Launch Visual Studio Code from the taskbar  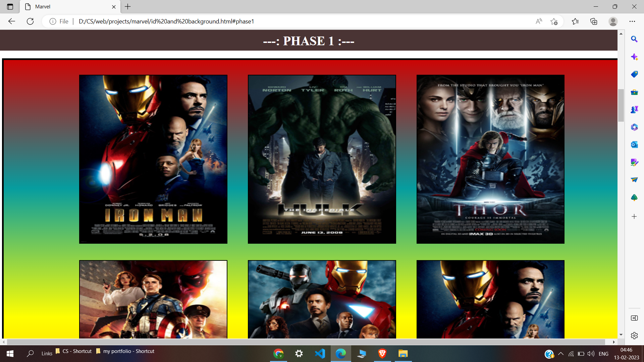(x=320, y=353)
